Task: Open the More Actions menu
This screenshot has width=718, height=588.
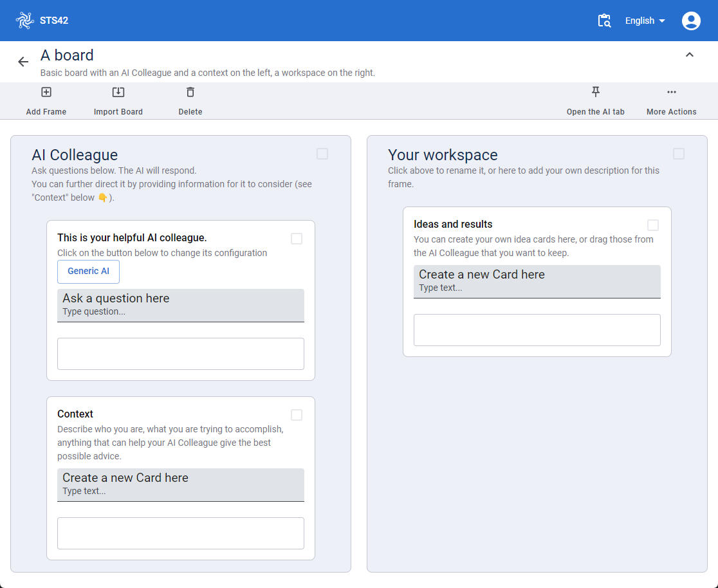Action: pos(672,93)
